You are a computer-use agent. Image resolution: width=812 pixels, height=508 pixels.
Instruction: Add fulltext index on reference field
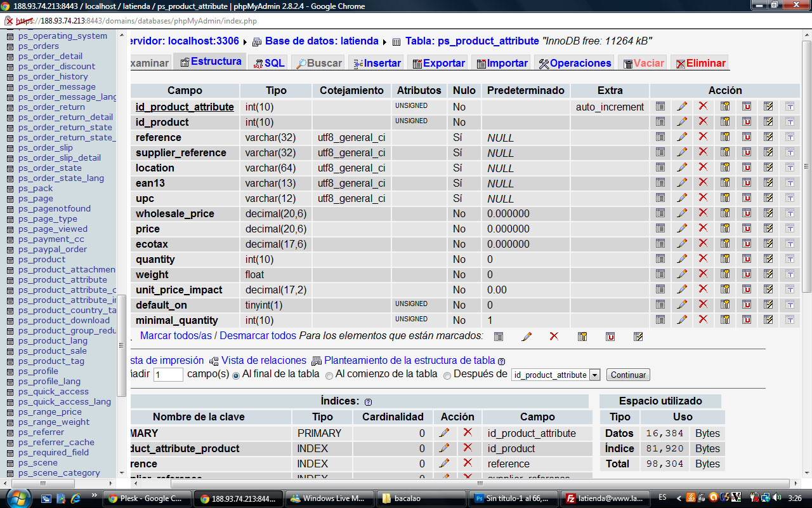coord(790,137)
